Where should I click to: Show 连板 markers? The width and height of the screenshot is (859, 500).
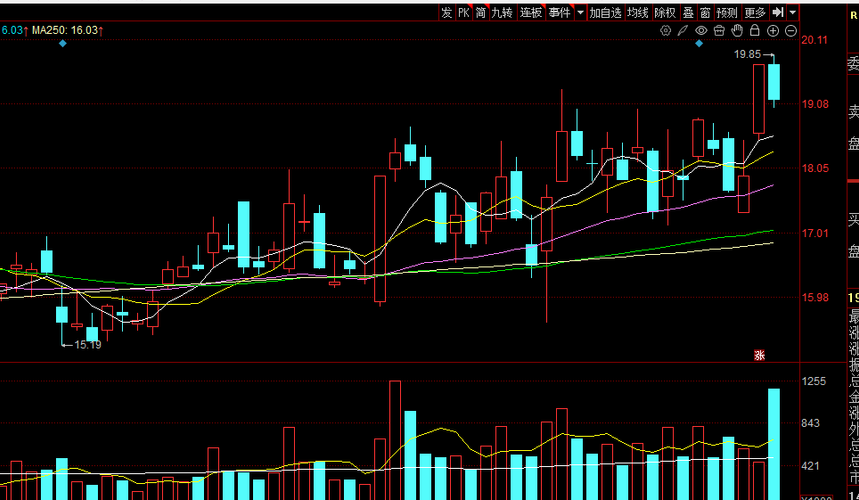point(531,13)
